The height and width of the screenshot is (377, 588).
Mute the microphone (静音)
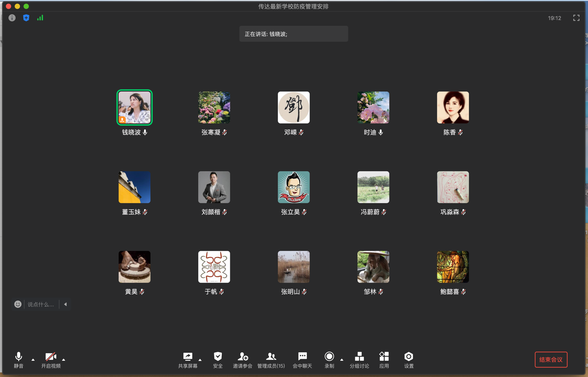18,359
